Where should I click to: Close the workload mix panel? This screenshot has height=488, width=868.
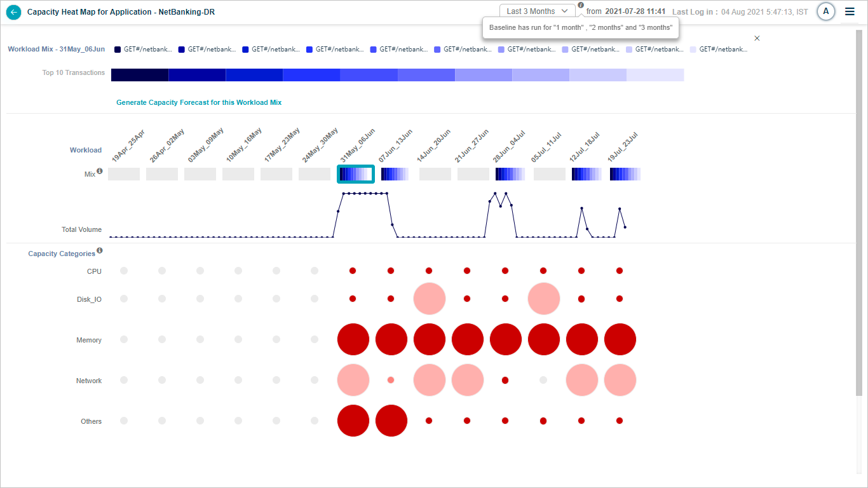(757, 38)
